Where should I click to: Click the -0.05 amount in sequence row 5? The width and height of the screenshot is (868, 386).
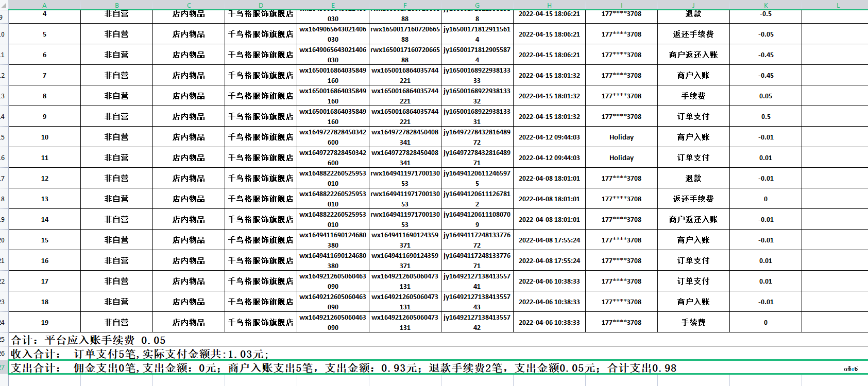pyautogui.click(x=765, y=34)
